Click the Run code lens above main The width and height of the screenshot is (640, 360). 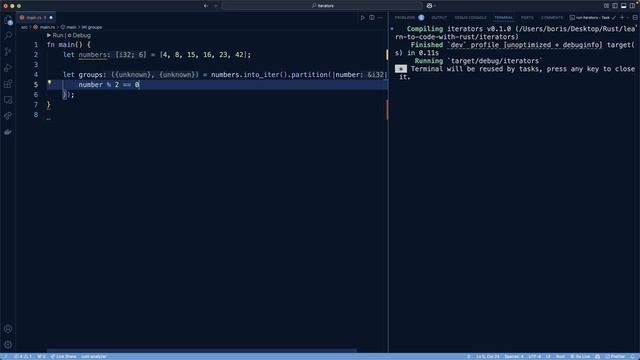point(55,36)
